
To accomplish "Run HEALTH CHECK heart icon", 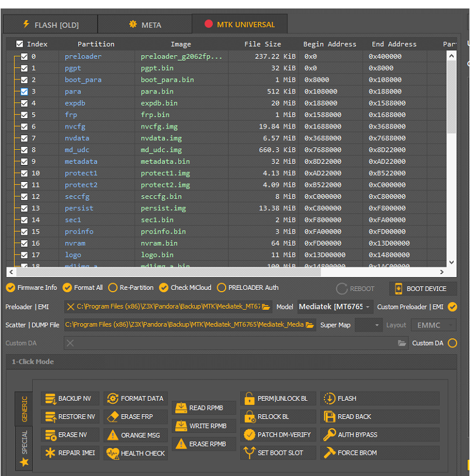I will (113, 453).
